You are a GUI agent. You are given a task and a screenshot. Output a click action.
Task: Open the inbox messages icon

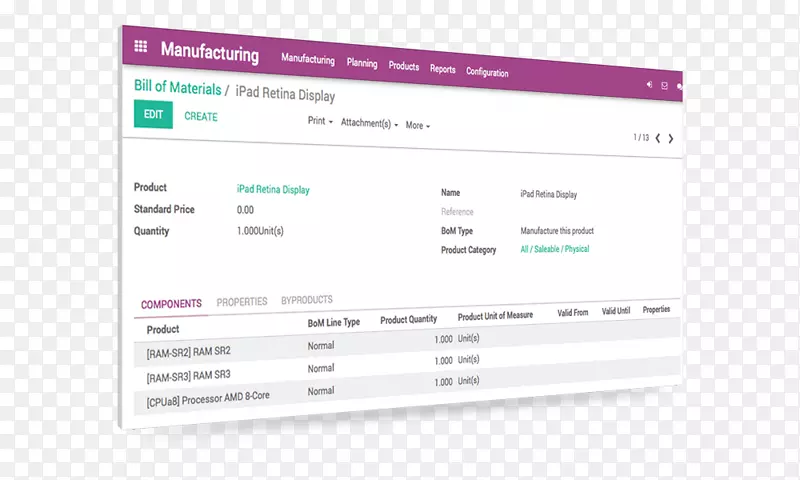665,86
